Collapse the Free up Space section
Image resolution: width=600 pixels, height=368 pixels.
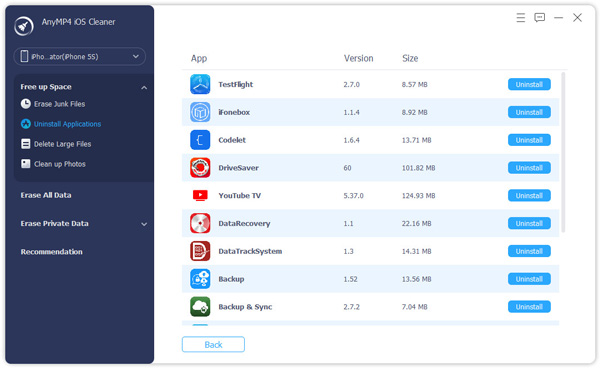[144, 88]
